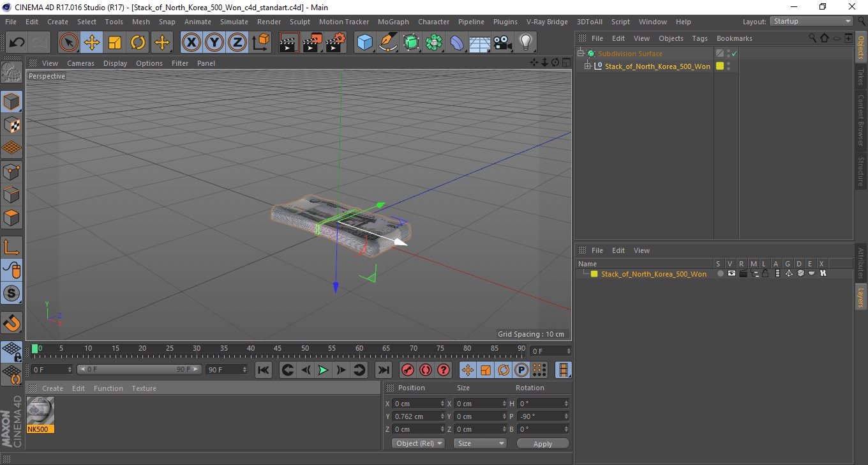Open the Array modeling objects icon
The width and height of the screenshot is (868, 465).
click(x=434, y=43)
